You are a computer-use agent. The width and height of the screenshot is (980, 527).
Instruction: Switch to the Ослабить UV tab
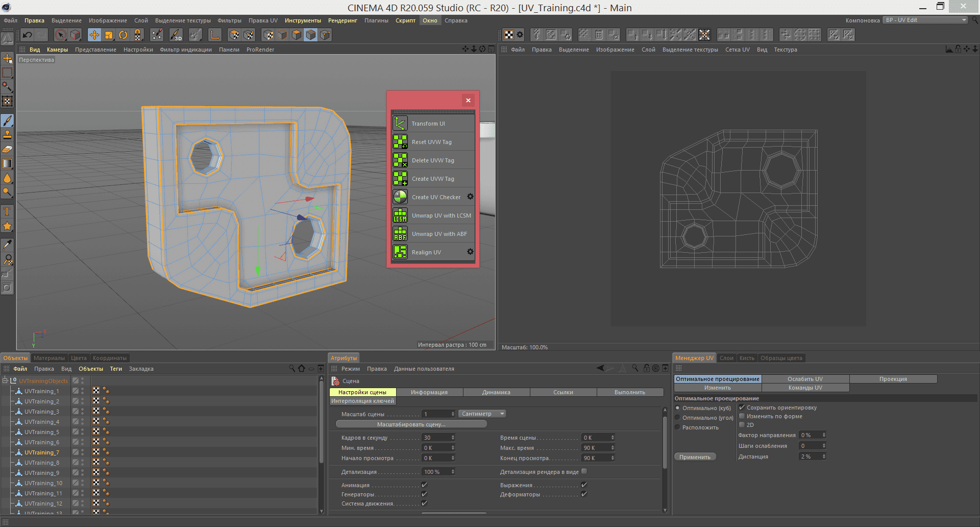[805, 379]
